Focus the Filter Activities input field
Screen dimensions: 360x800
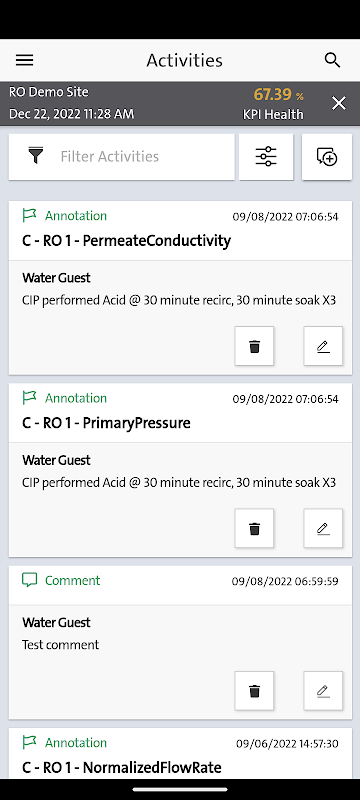[x=121, y=157]
